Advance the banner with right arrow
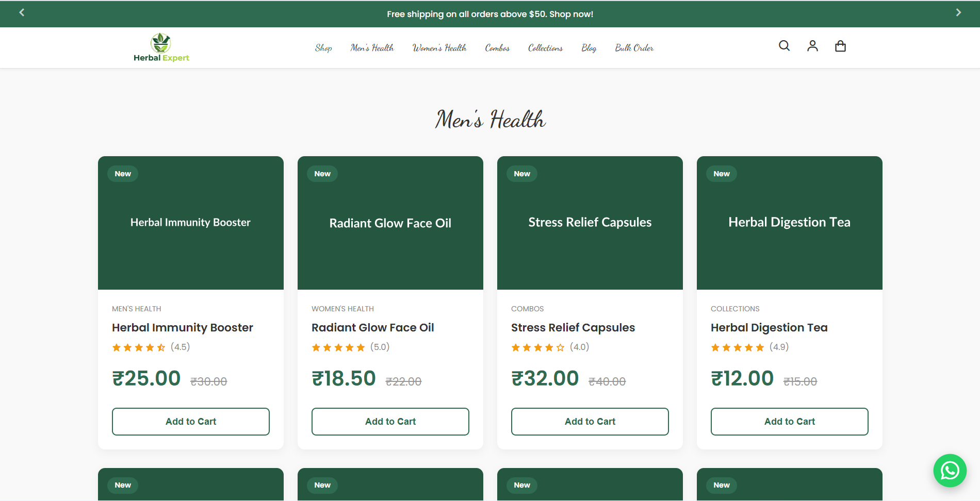The image size is (980, 501). [958, 12]
